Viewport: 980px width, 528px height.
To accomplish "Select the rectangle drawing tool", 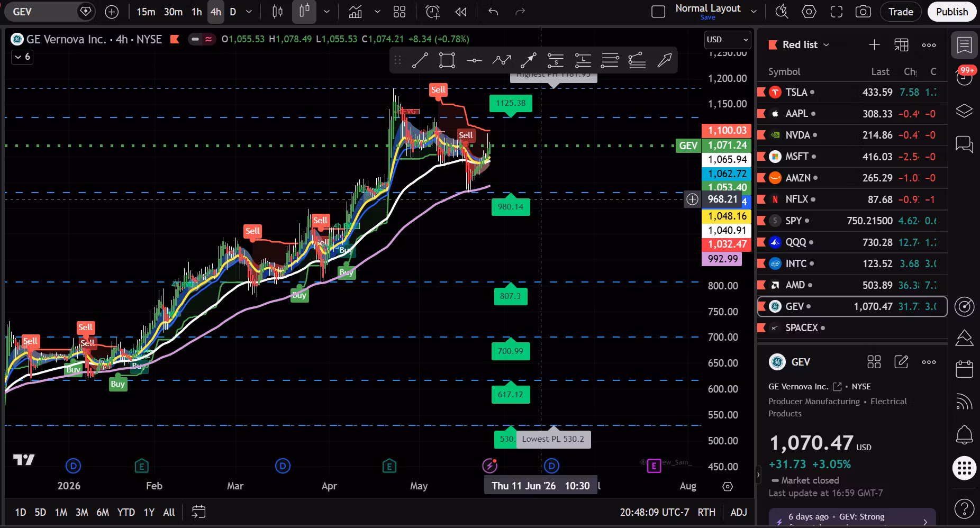I will [447, 60].
